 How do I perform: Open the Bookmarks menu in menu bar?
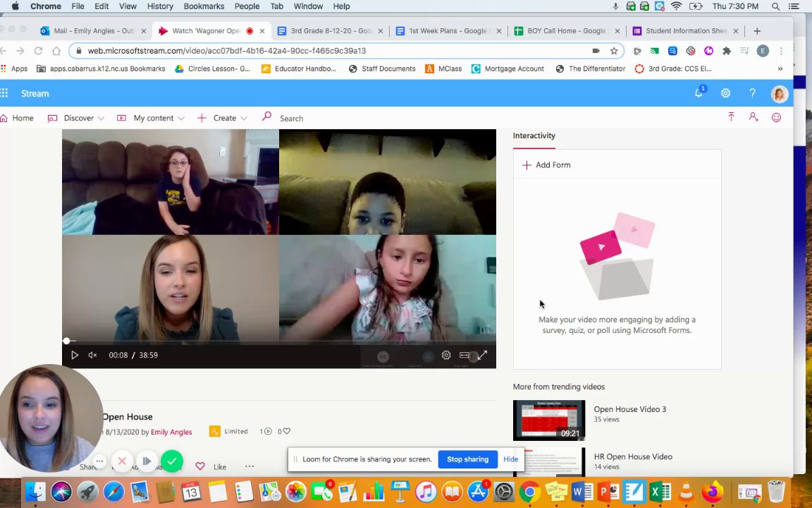(204, 6)
